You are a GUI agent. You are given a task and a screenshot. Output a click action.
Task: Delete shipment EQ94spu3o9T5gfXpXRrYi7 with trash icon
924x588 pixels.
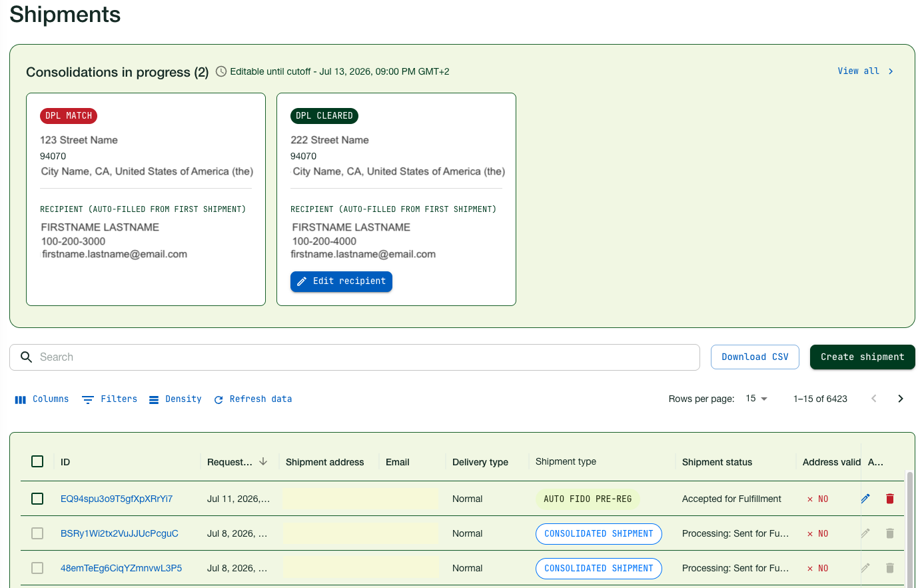click(890, 499)
